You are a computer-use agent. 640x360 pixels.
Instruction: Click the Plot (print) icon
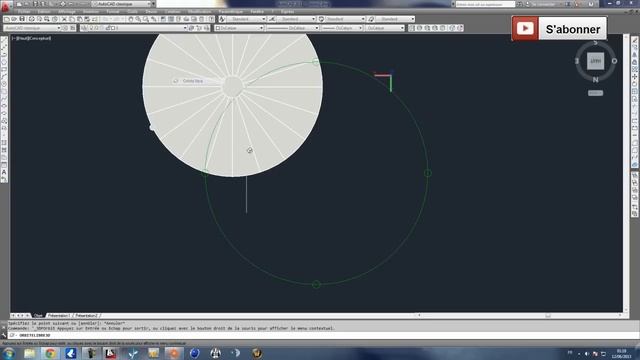[x=31, y=19]
